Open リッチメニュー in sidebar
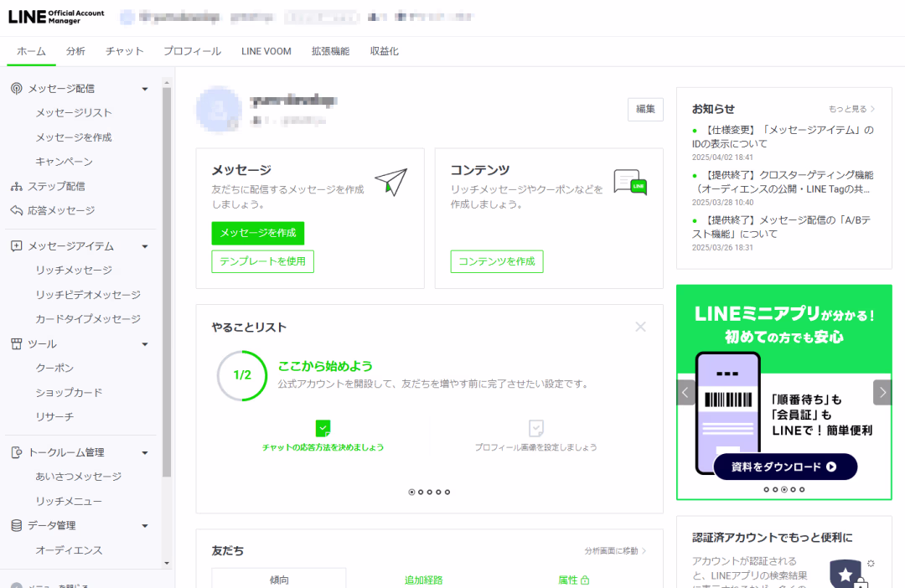This screenshot has width=905, height=588. 70,502
